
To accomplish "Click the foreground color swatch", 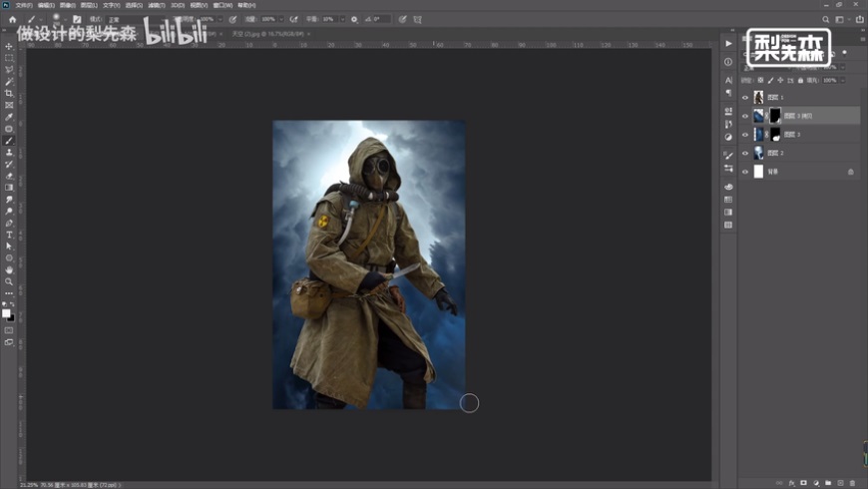I will (6, 312).
